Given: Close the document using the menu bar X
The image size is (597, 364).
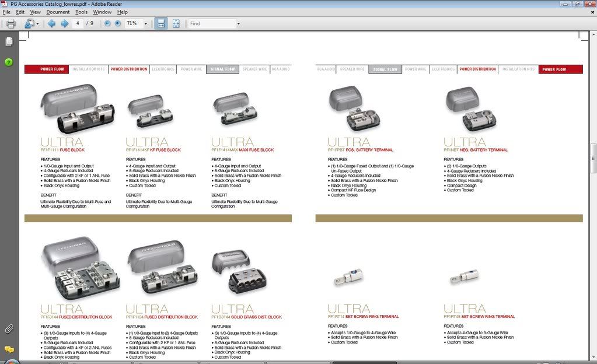Looking at the screenshot, I should (592, 12).
